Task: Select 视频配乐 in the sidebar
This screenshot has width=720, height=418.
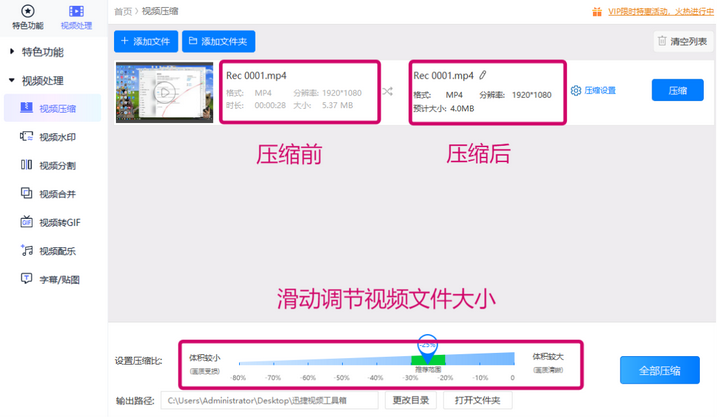Action: coord(52,251)
